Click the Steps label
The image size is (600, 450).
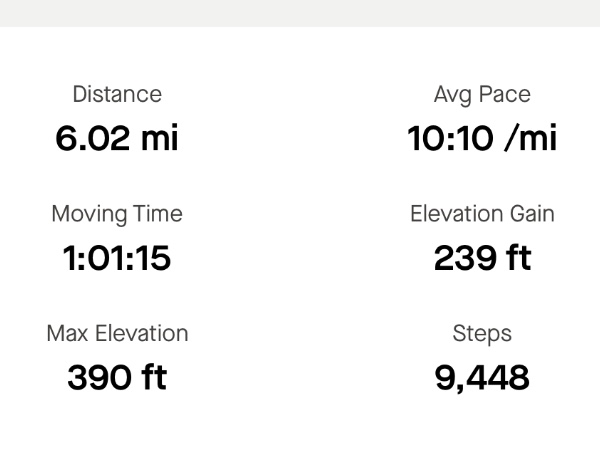[482, 334]
